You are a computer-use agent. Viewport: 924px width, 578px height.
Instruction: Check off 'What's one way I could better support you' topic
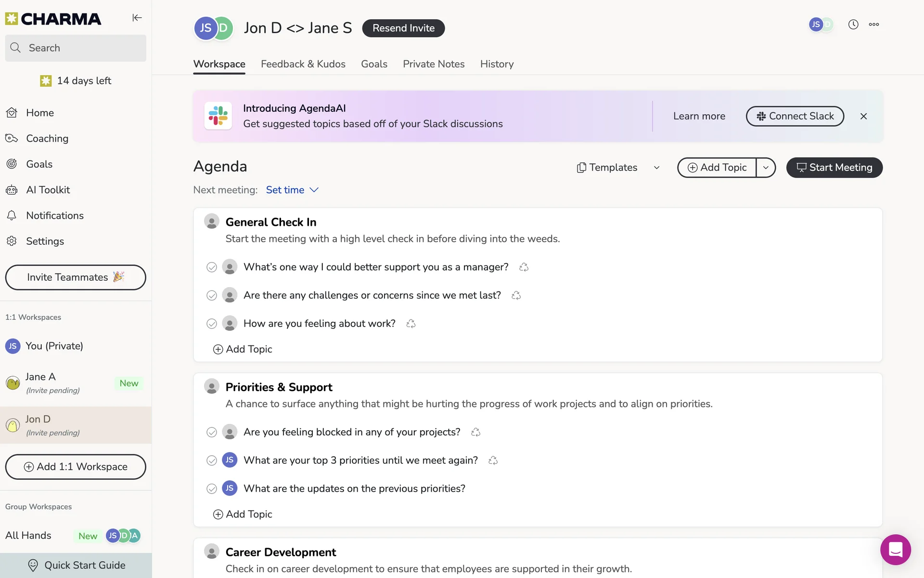[x=211, y=267]
